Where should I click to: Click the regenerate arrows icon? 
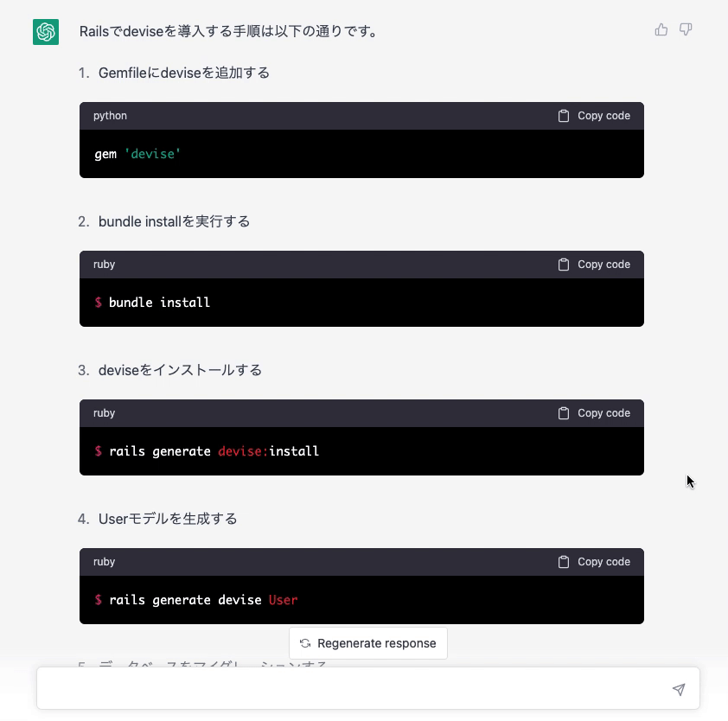(305, 643)
